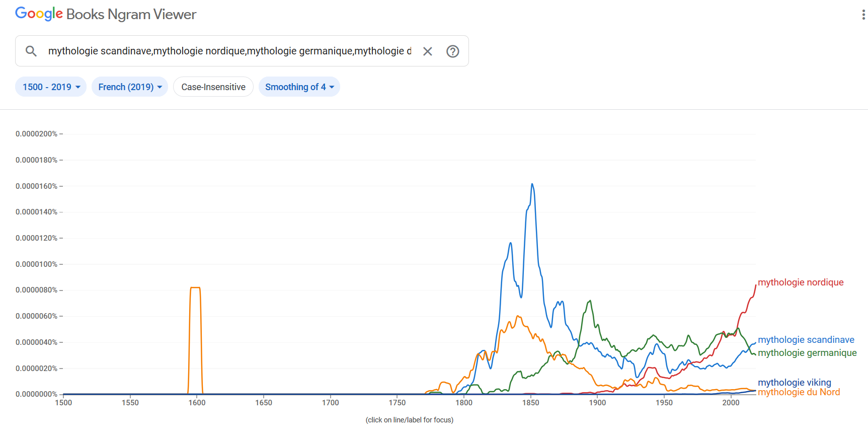The width and height of the screenshot is (868, 436).
Task: Focus the 'mythologie nordique' line label
Action: (800, 282)
